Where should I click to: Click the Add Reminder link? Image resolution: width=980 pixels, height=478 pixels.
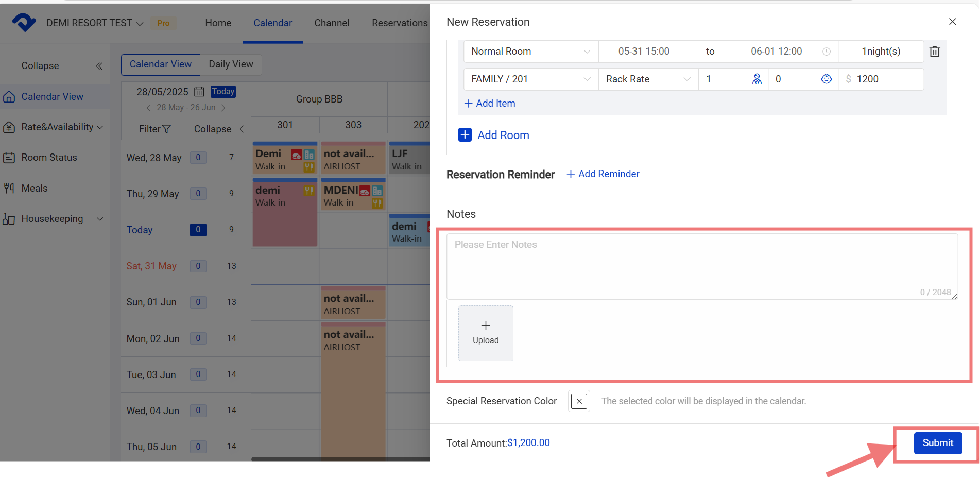[x=603, y=174]
